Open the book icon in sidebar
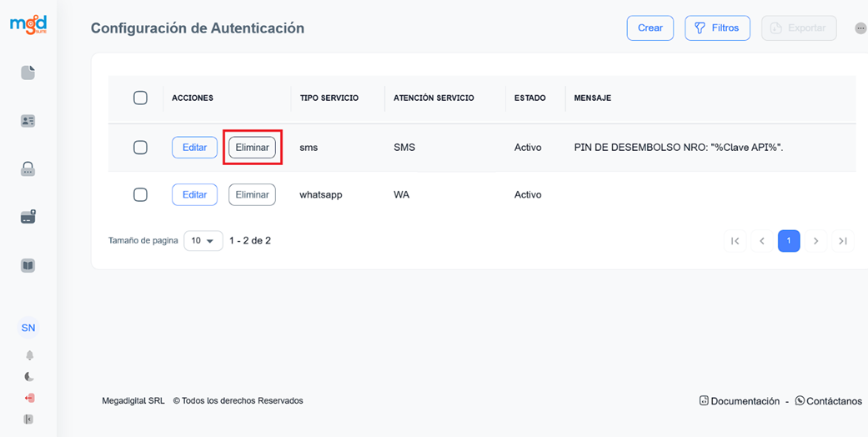Screen dimensions: 868x437 [28, 265]
